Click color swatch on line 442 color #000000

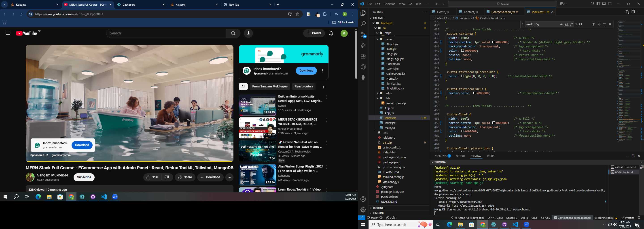462,51
